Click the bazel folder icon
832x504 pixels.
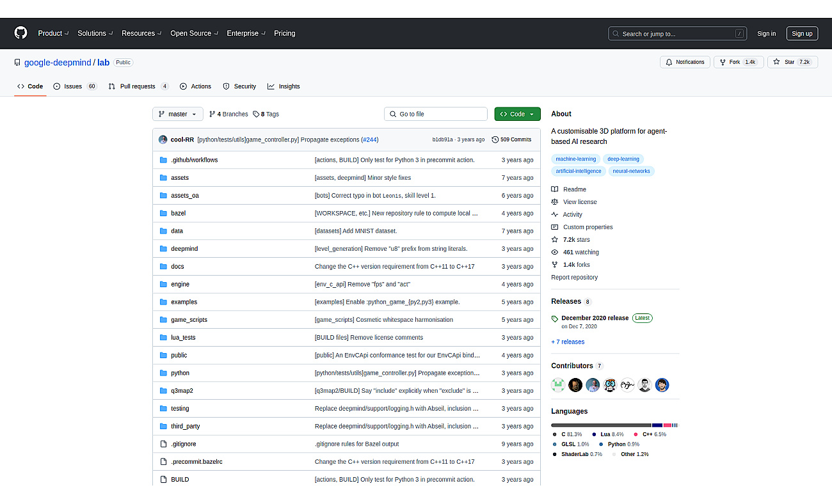tap(164, 213)
